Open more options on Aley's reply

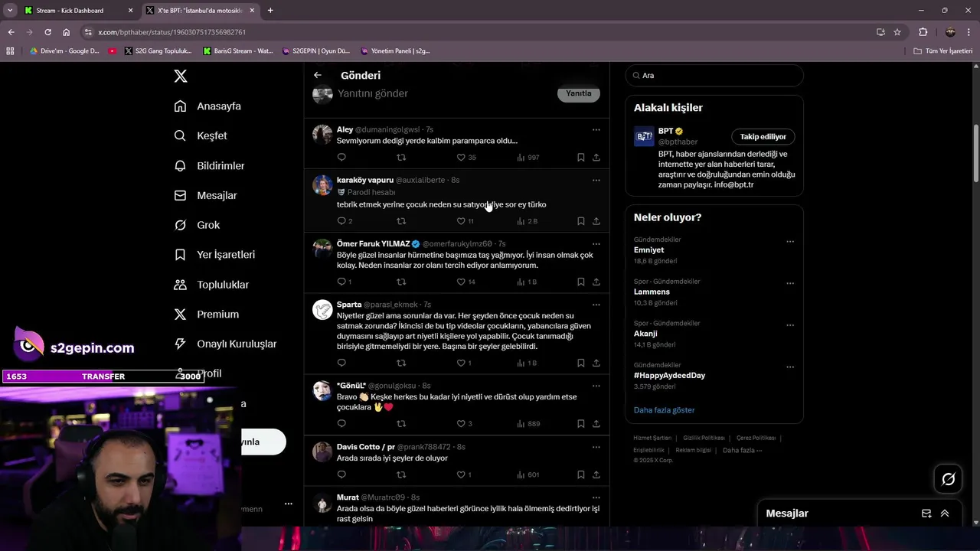tap(596, 129)
